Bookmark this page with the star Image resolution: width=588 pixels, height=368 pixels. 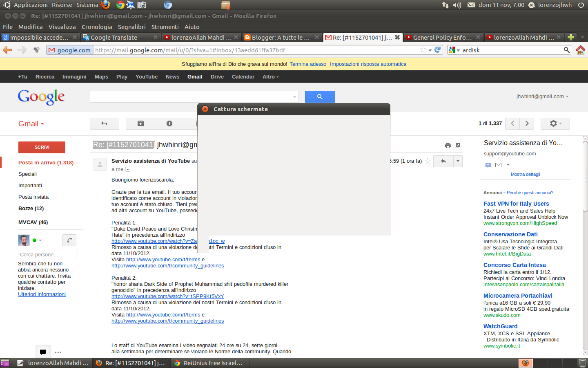pos(423,50)
